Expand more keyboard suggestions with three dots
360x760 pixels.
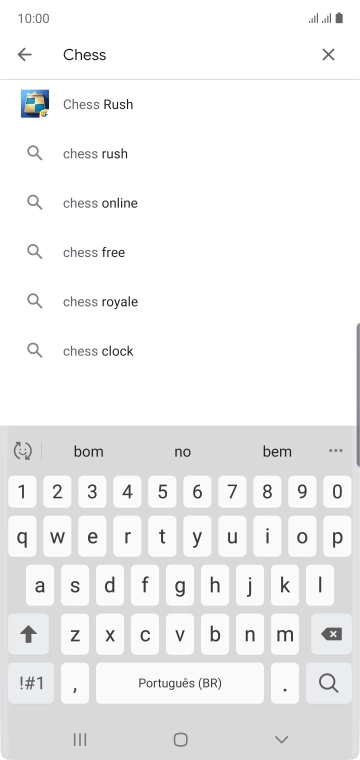[x=336, y=451]
